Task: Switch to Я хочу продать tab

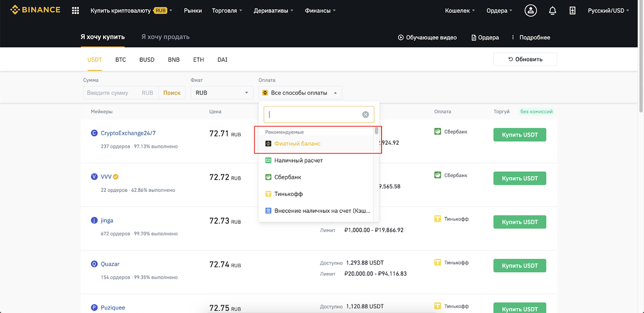Action: (165, 37)
